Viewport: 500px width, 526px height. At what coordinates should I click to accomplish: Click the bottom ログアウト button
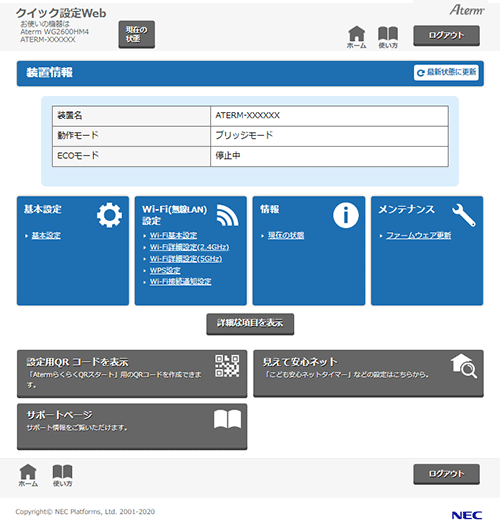pos(446,474)
